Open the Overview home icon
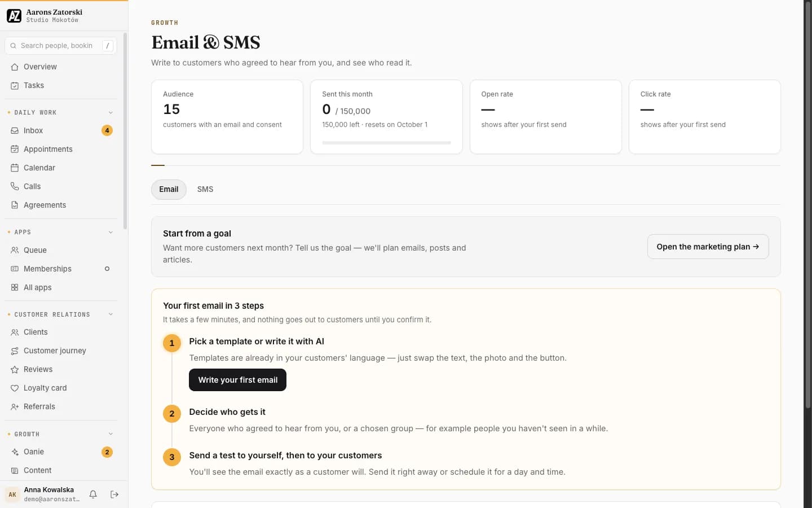Viewport: 812px width, 508px height. coord(15,67)
